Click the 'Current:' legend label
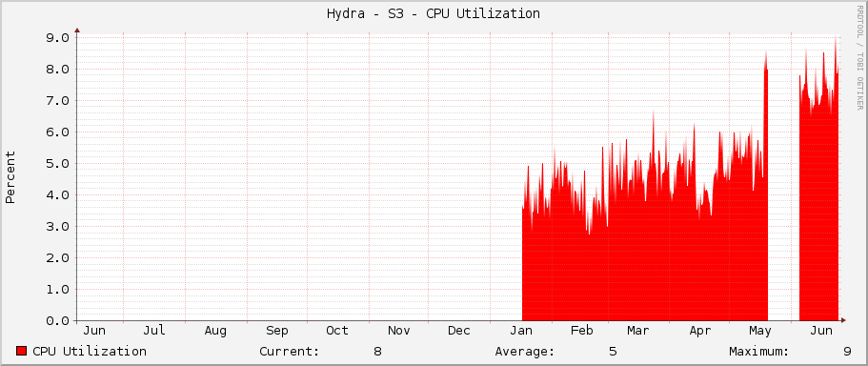 coord(290,351)
